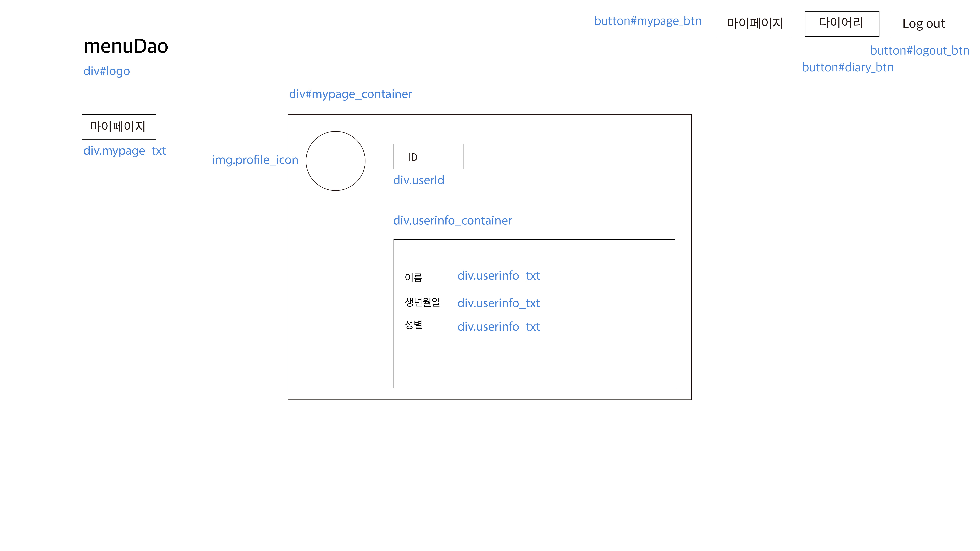980x551 pixels.
Task: Click the menuDao logo
Action: pyautogui.click(x=126, y=46)
